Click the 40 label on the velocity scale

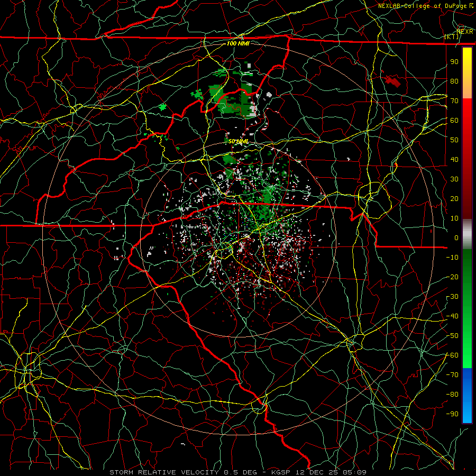pos(454,159)
